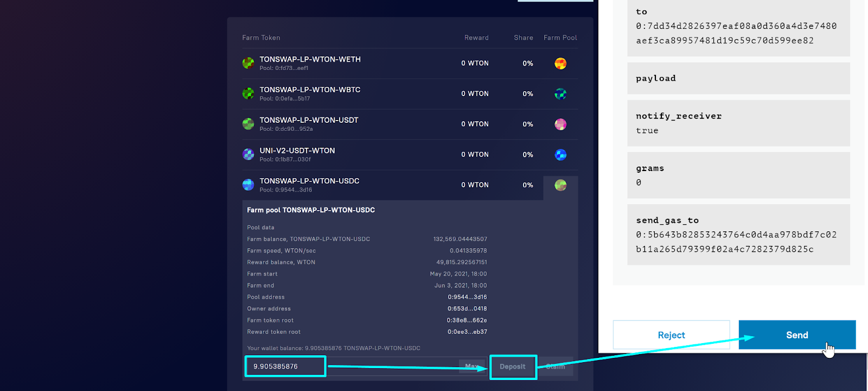This screenshot has height=391, width=868.
Task: Select the TONSWAP-LP-WTON-USDT row name
Action: pyautogui.click(x=309, y=120)
